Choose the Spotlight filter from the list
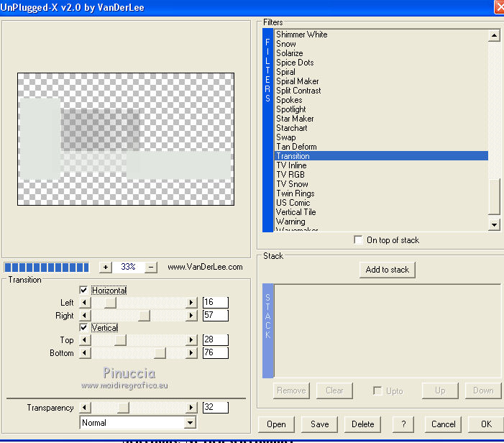 tap(290, 109)
